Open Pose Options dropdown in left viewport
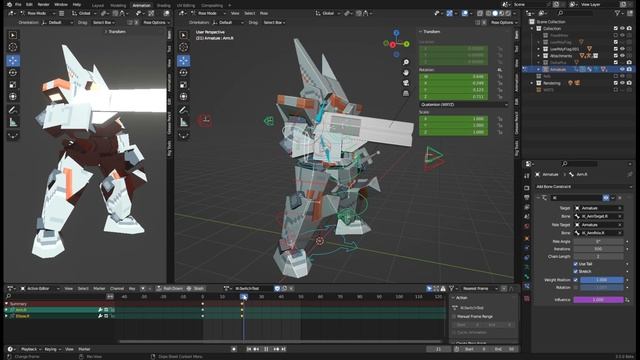This screenshot has width=640, height=360. pyautogui.click(x=156, y=22)
